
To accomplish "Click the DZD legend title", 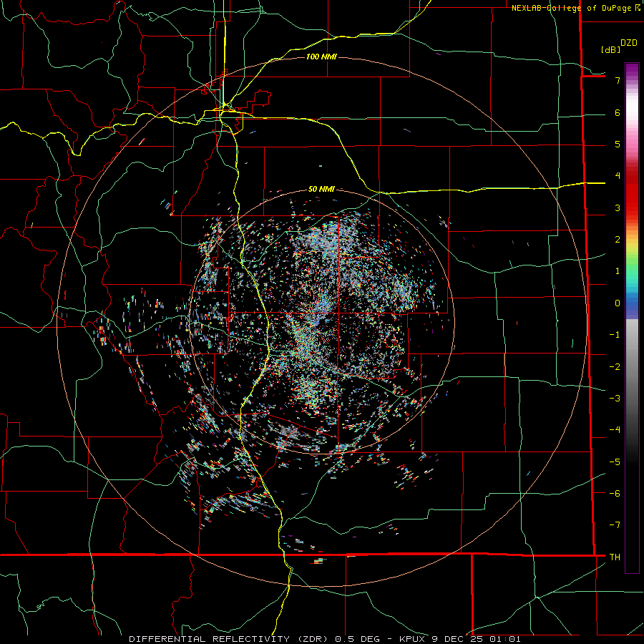I will point(629,43).
